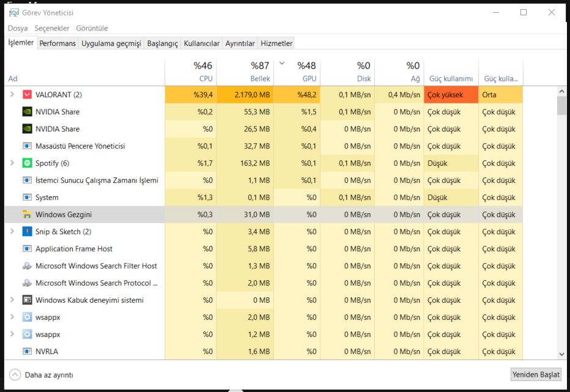The image size is (570, 392).
Task: Open the Dosya menu
Action: pos(18,28)
